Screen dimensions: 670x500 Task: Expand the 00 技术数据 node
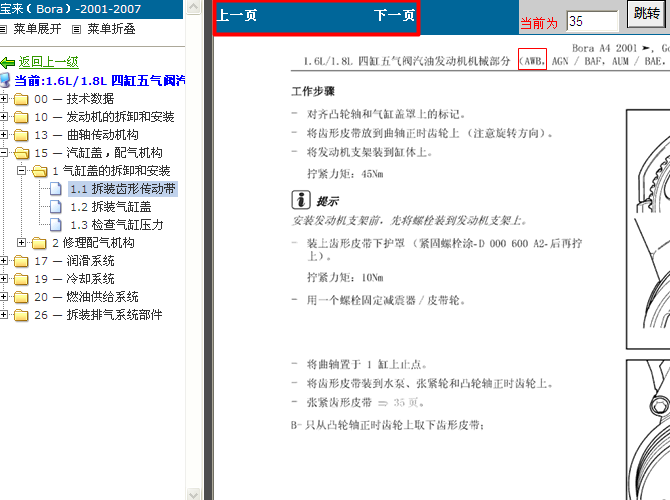coord(3,99)
